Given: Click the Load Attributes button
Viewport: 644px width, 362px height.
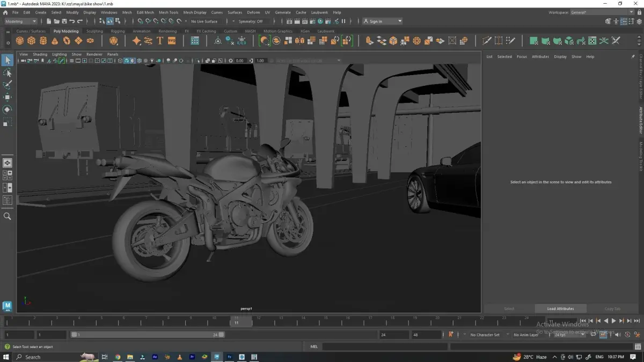Looking at the screenshot, I should [560, 309].
